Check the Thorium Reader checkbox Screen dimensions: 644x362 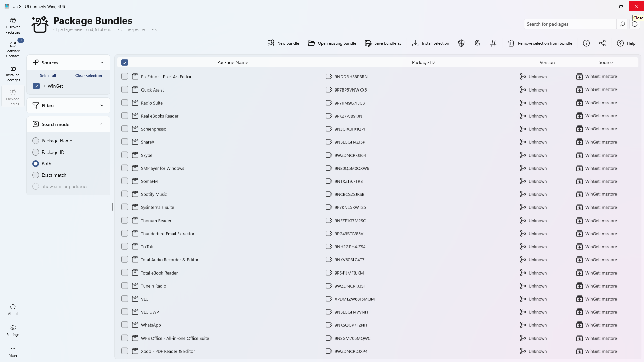[x=125, y=220]
